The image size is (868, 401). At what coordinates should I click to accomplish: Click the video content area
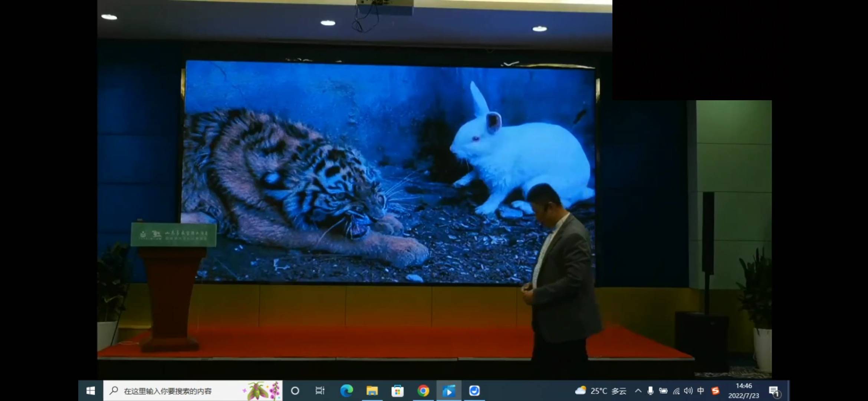(x=434, y=189)
